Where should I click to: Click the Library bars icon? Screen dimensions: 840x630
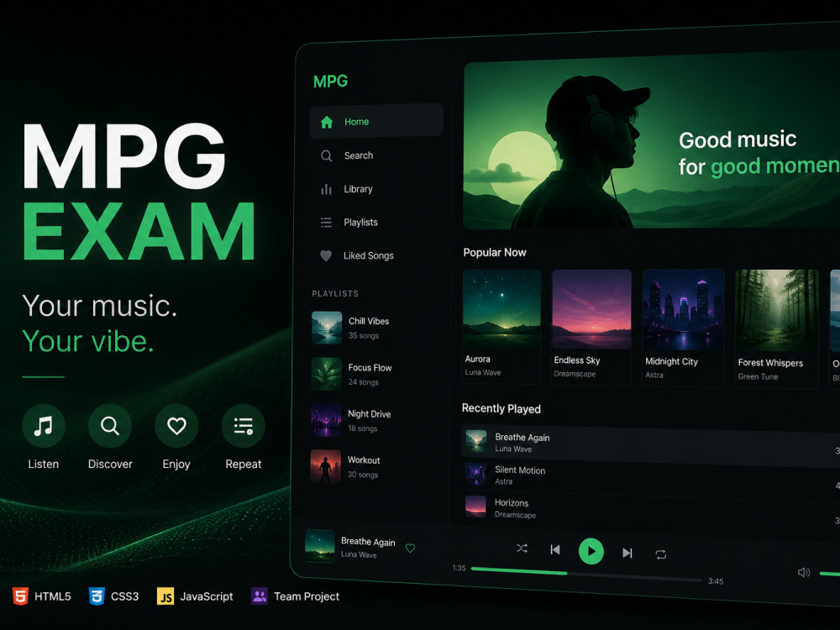(x=326, y=189)
